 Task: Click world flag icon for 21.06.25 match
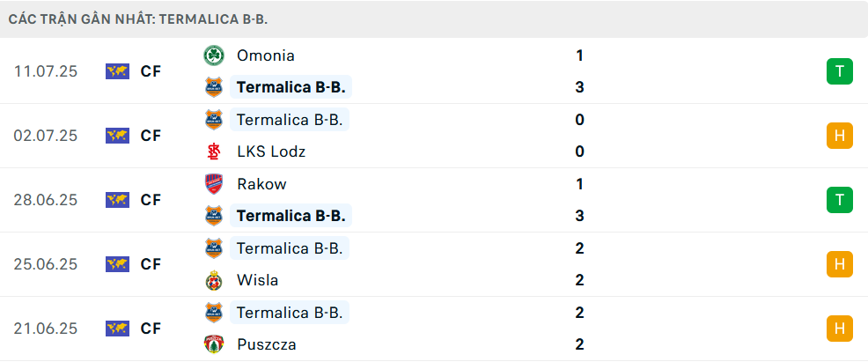coord(117,329)
